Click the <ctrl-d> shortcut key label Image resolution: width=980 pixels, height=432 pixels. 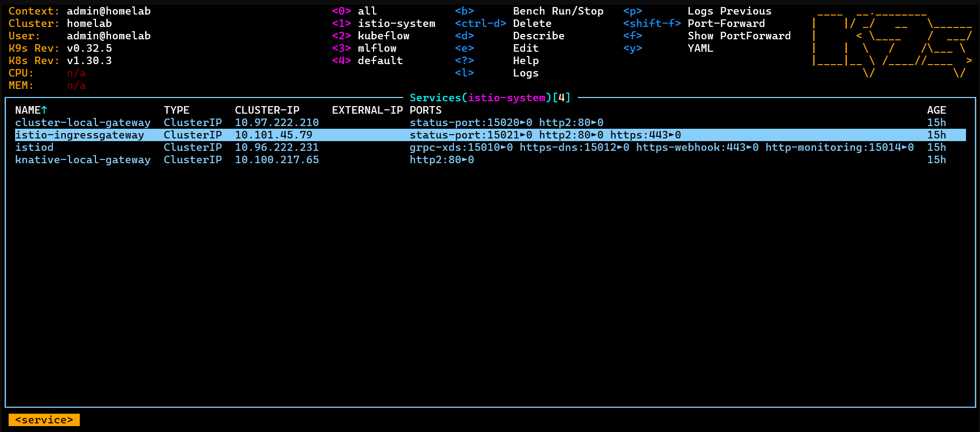481,24
